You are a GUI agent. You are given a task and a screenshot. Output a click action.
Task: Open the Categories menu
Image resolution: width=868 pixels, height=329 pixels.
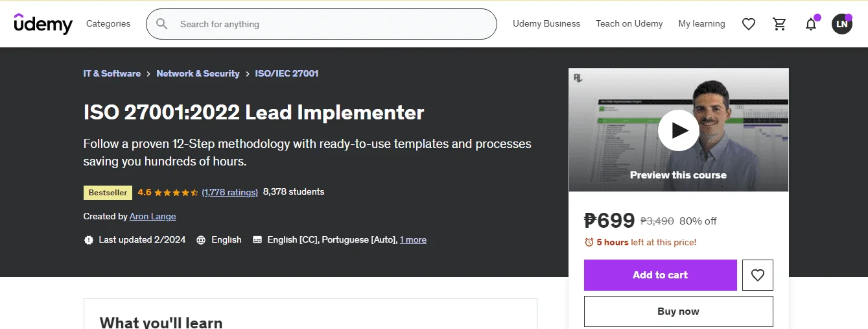pos(108,23)
